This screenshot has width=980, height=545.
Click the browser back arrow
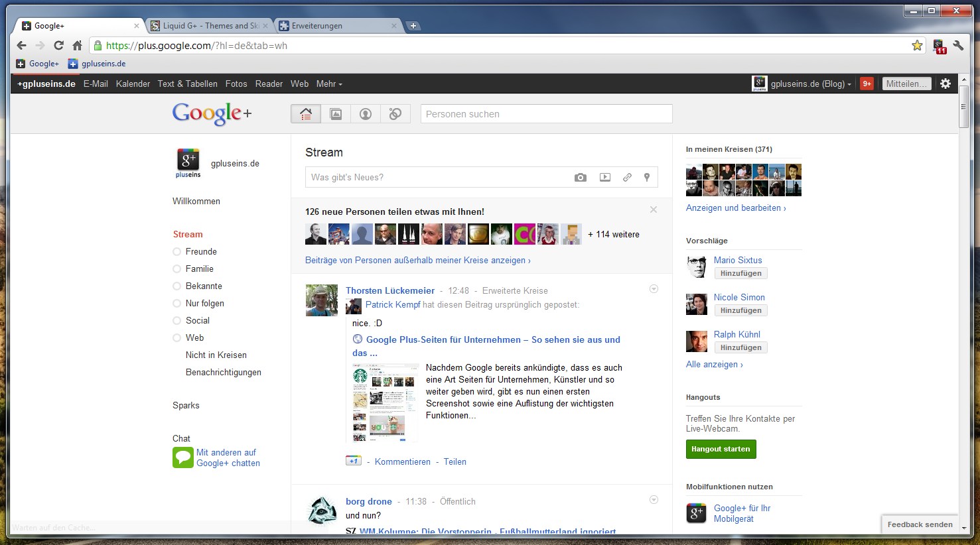tap(21, 45)
